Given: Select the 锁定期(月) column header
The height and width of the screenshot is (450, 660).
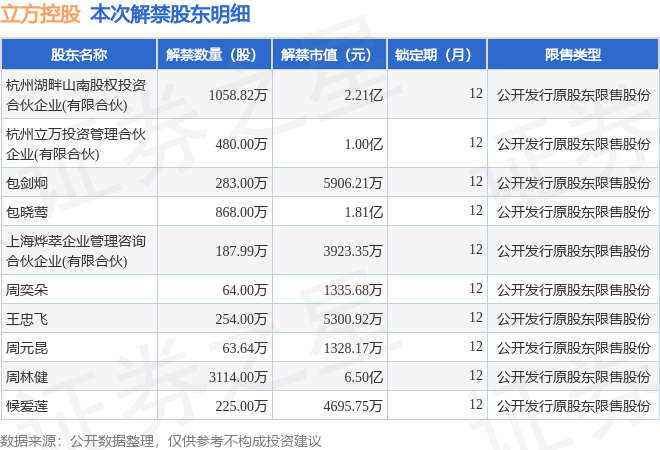Looking at the screenshot, I should click(437, 54).
